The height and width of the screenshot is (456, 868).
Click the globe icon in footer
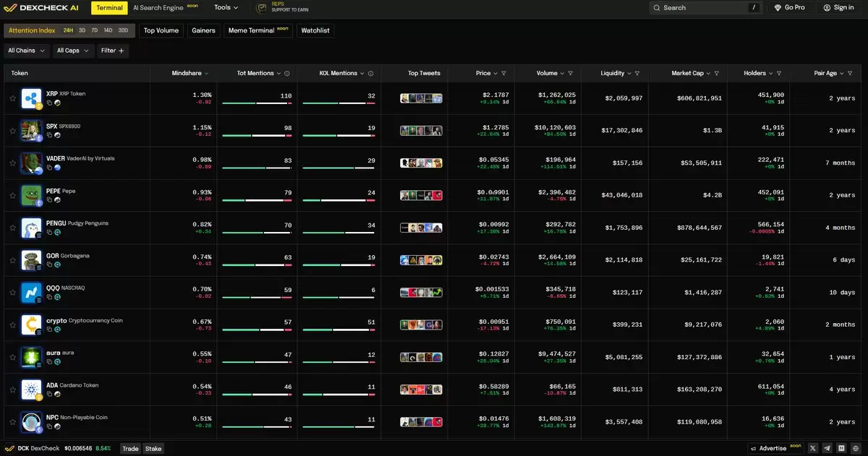(855, 449)
